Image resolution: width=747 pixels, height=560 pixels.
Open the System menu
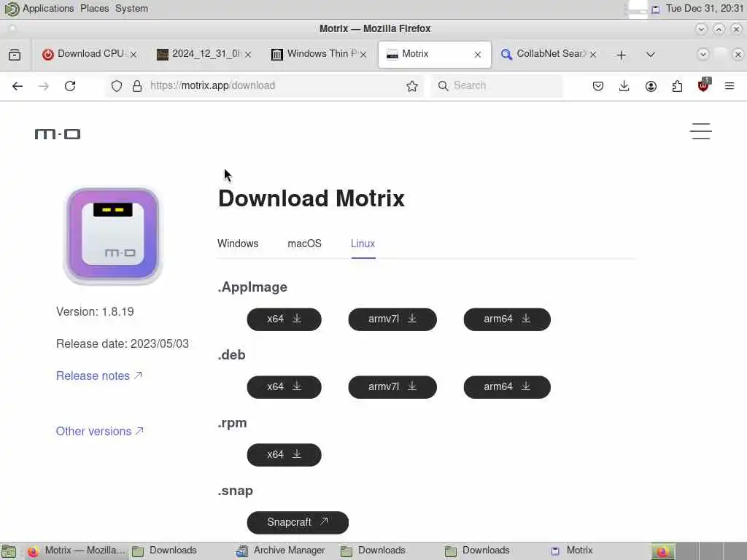(131, 9)
